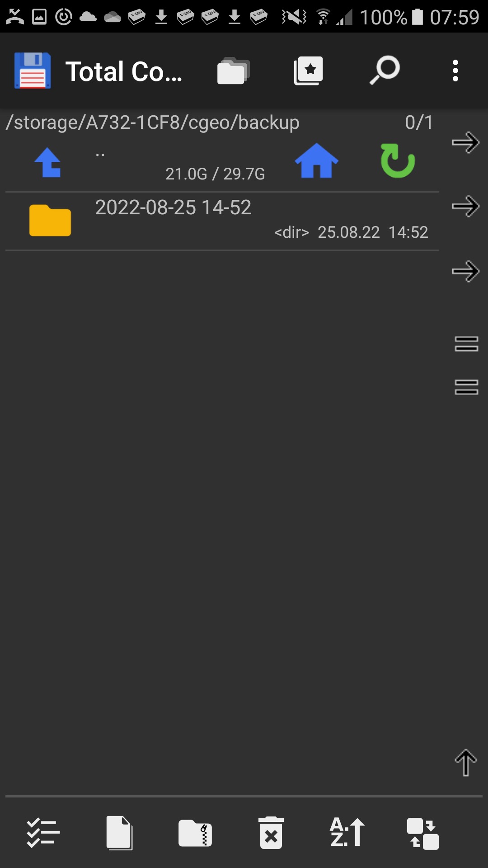Tap the zip pack folder icon
This screenshot has width=488, height=868.
pos(195,833)
